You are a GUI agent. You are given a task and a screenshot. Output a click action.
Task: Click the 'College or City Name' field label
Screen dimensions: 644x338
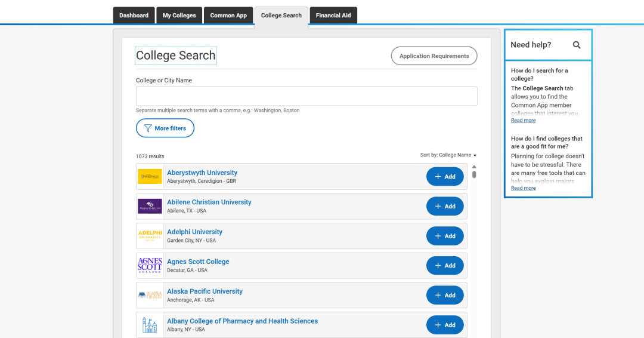pyautogui.click(x=164, y=80)
